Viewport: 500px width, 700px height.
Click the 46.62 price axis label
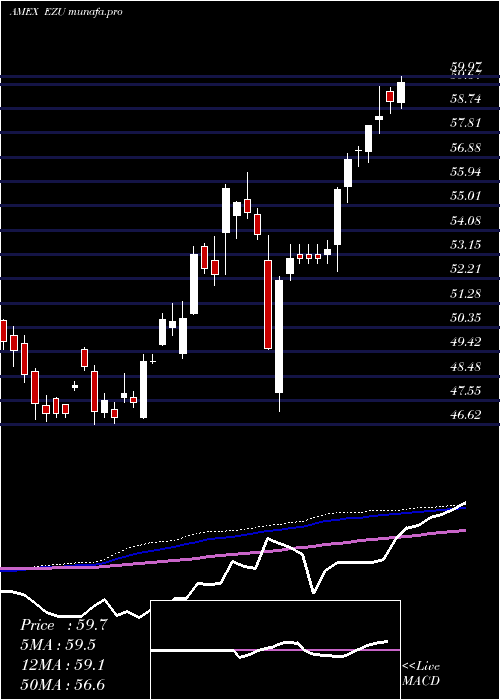(466, 415)
